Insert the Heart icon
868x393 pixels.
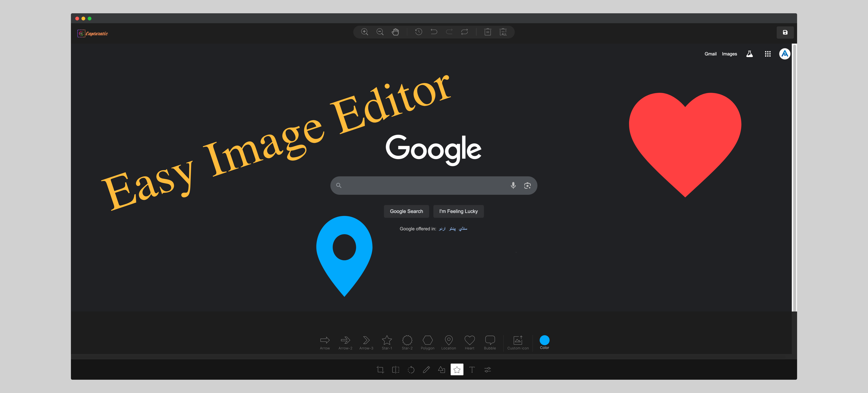coord(470,343)
